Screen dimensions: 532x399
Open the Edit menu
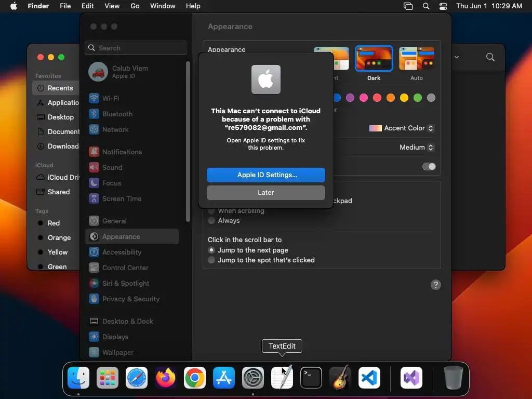pyautogui.click(x=87, y=6)
